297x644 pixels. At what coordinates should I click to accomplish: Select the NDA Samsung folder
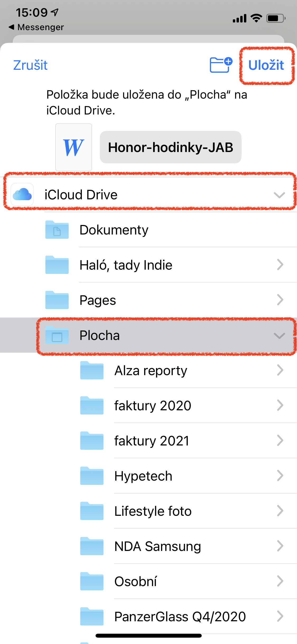(x=158, y=546)
